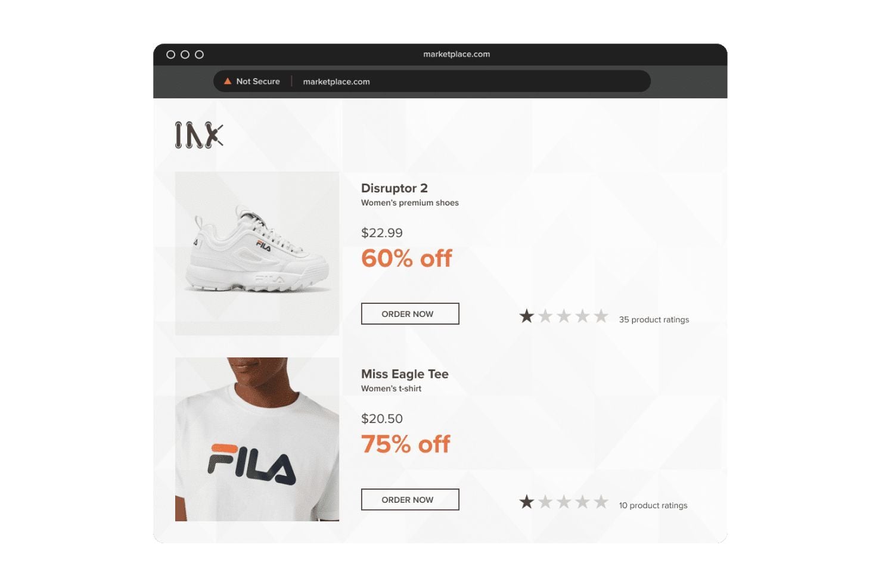Click the Not Secure warning triangle icon
Screen dimensions: 882x588
pos(227,81)
